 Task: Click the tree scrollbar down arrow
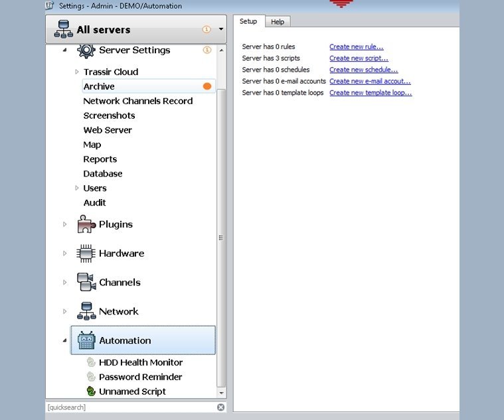pos(221,393)
